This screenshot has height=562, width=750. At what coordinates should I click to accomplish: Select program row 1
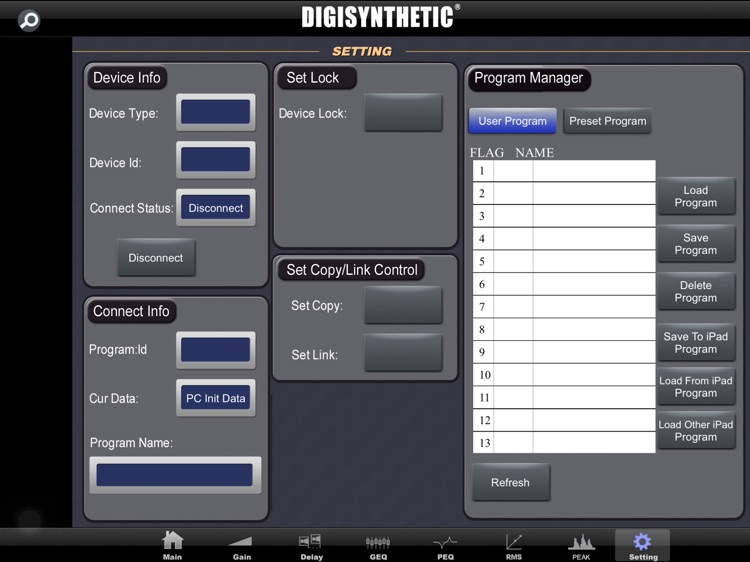click(x=564, y=171)
